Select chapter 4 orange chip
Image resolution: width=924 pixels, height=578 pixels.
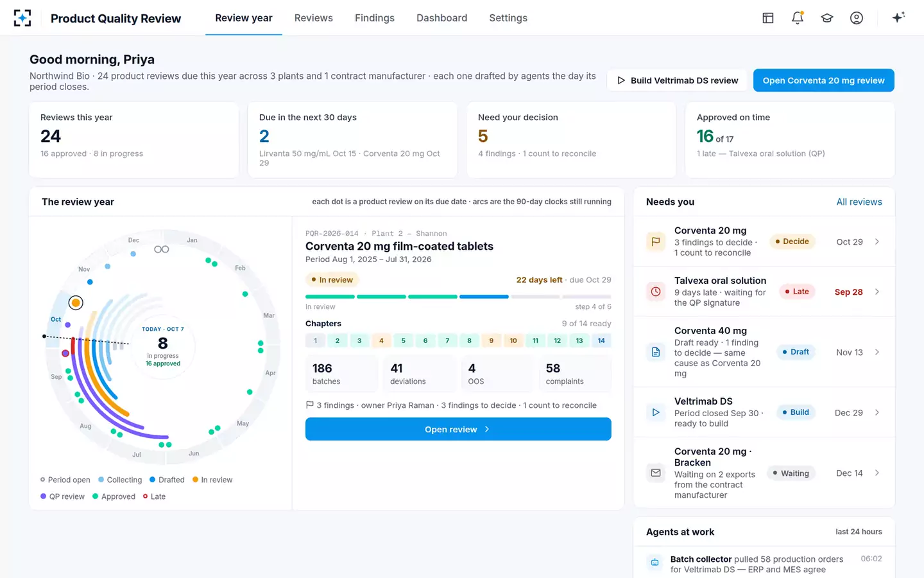381,341
